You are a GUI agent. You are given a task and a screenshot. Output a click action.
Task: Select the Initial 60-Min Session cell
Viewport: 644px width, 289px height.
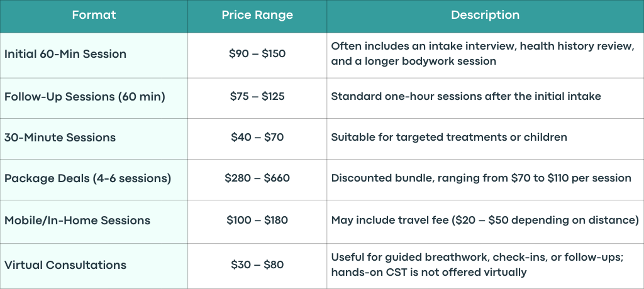pos(94,55)
